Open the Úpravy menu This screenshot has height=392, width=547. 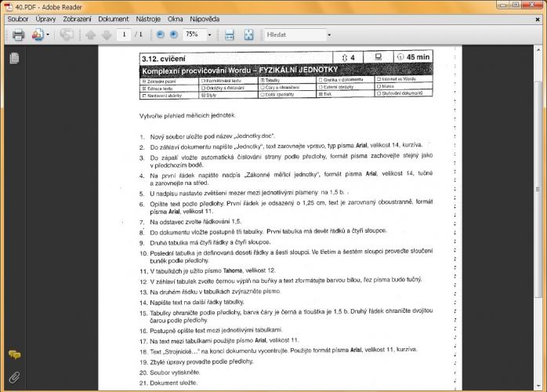coord(45,19)
